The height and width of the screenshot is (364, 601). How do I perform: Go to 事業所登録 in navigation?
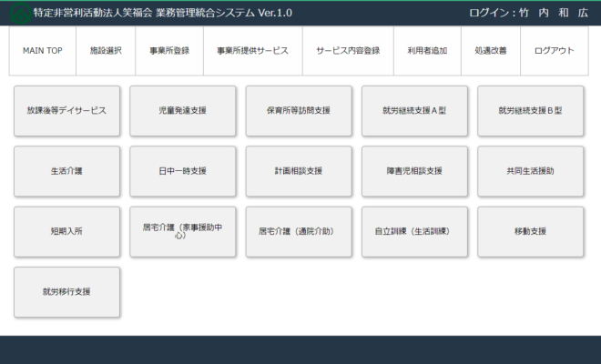point(169,51)
